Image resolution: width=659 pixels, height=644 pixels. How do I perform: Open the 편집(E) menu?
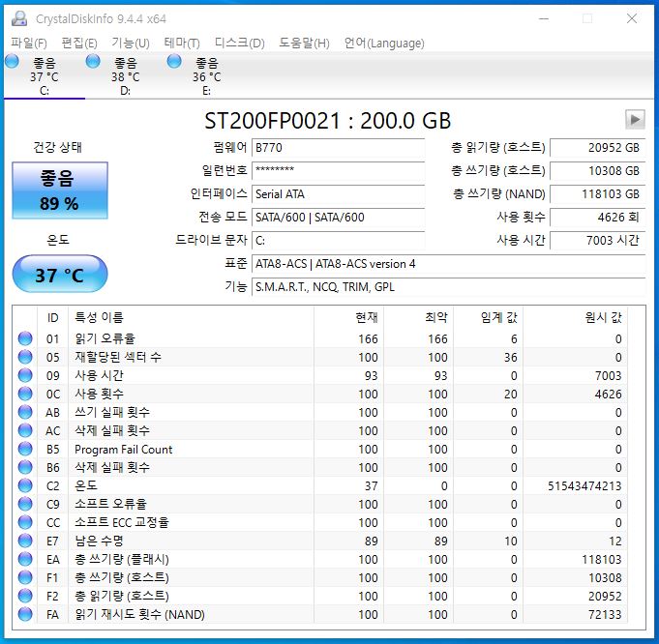pos(79,43)
